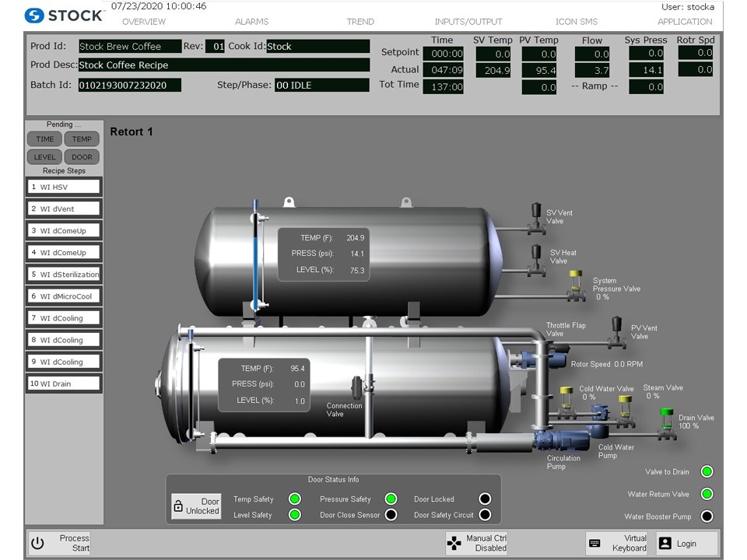
Task: Select recipe step 5 WI dSterilization
Action: click(x=63, y=274)
